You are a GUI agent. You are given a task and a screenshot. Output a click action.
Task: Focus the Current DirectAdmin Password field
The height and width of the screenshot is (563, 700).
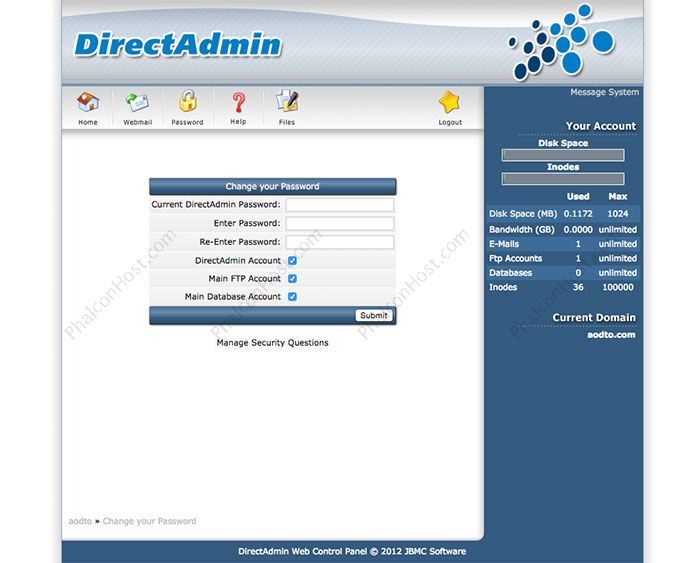(340, 205)
